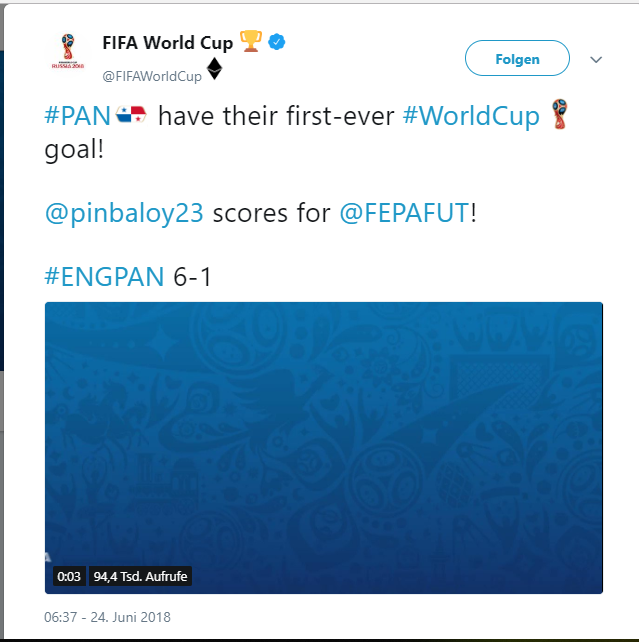Screen dimensions: 639x642
Task: Open the tweet timestamp 06:37 - 24. Juni 2018
Action: pos(107,617)
